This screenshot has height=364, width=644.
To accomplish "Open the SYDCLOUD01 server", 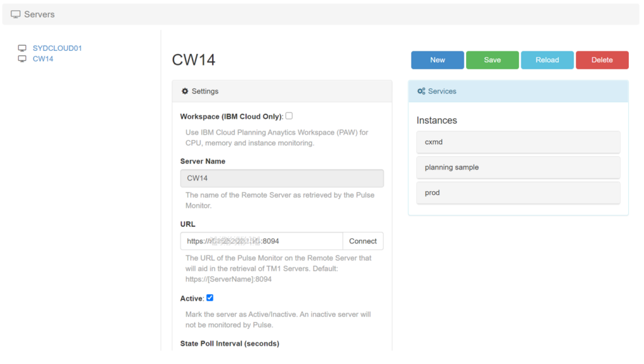I will [57, 48].
